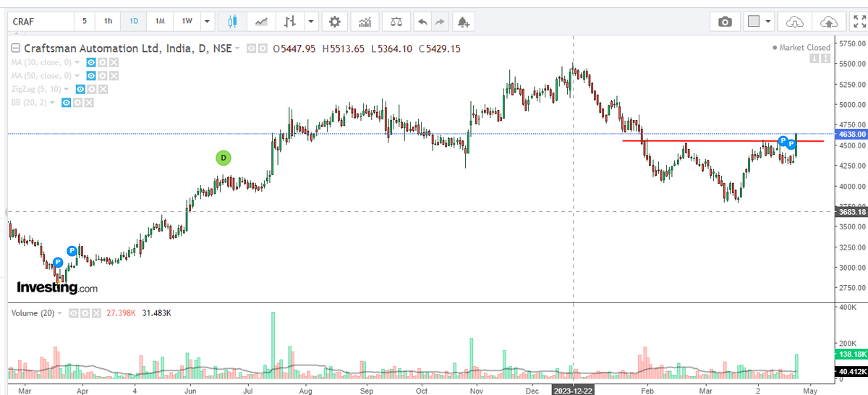Click the compare symbols scale icon
Screen dimensions: 868x395
[396, 22]
